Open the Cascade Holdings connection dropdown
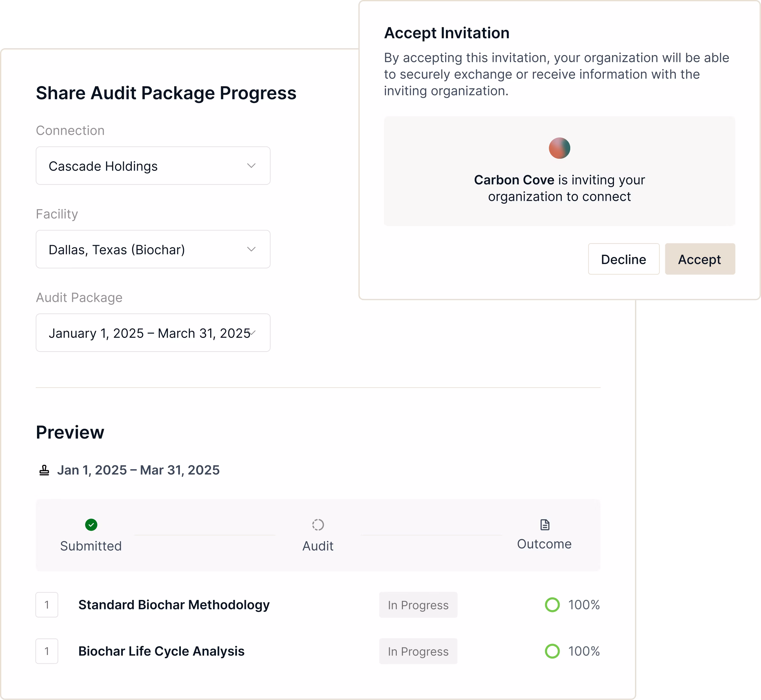This screenshot has width=761, height=700. (x=153, y=166)
